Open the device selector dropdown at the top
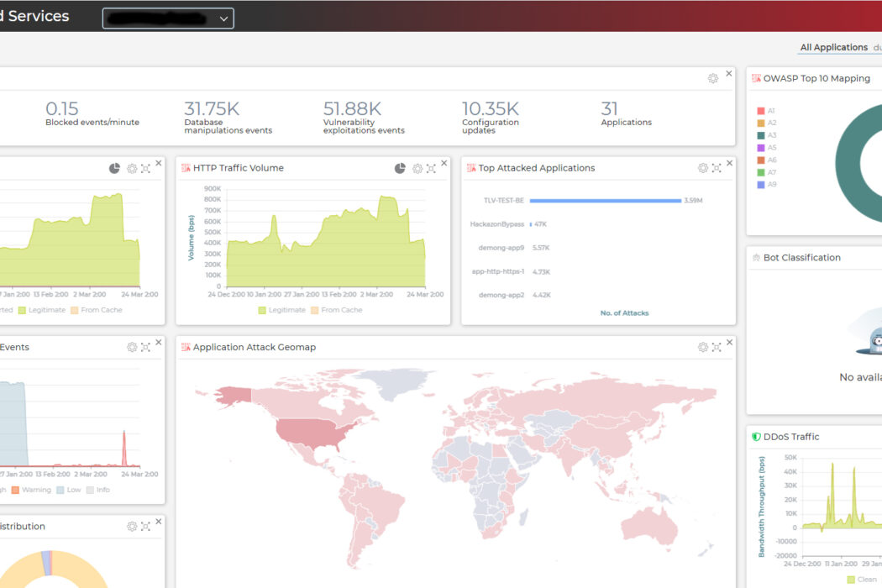The width and height of the screenshot is (882, 588). 167,18
